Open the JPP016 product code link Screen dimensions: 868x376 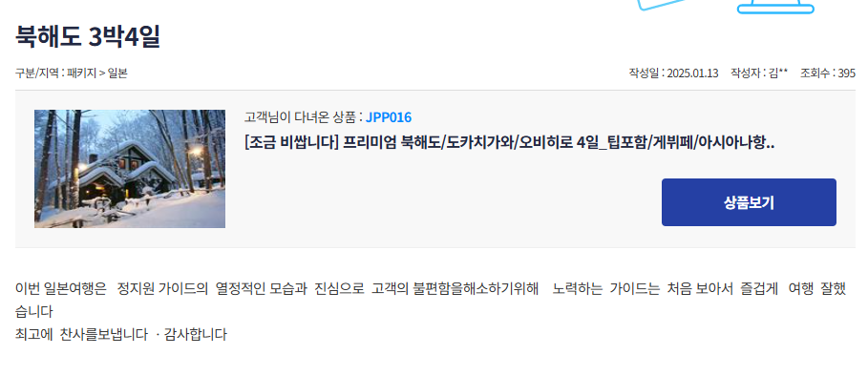(388, 117)
